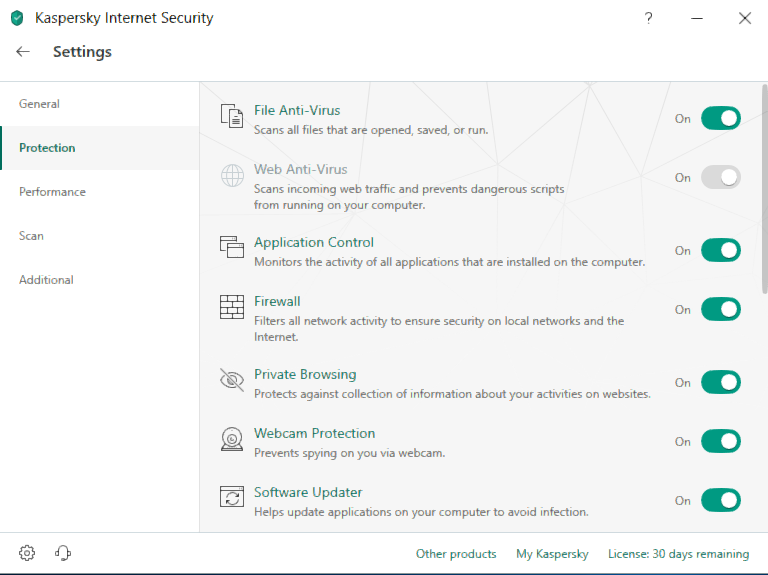The width and height of the screenshot is (768, 575).
Task: Click the Software Updater refresh icon
Action: click(232, 497)
